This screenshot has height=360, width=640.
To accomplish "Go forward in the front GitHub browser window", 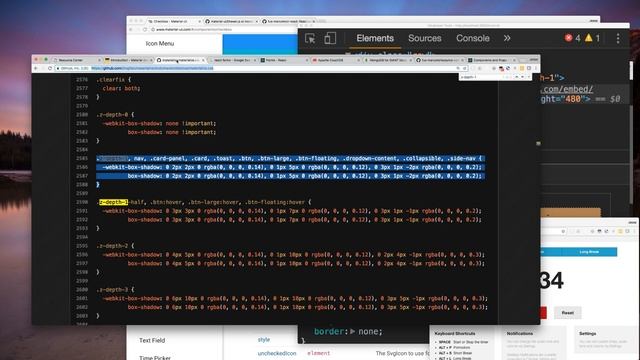I will pyautogui.click(x=42, y=68).
